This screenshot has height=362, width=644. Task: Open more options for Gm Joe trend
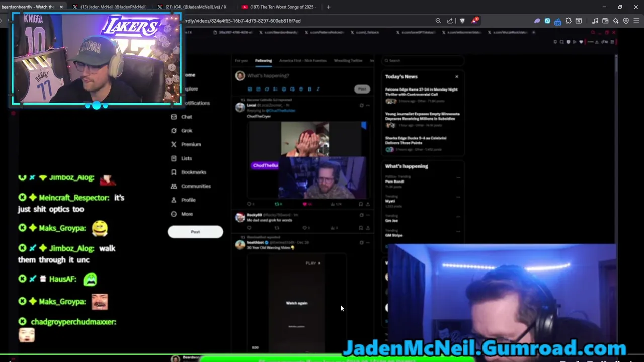coord(458,216)
